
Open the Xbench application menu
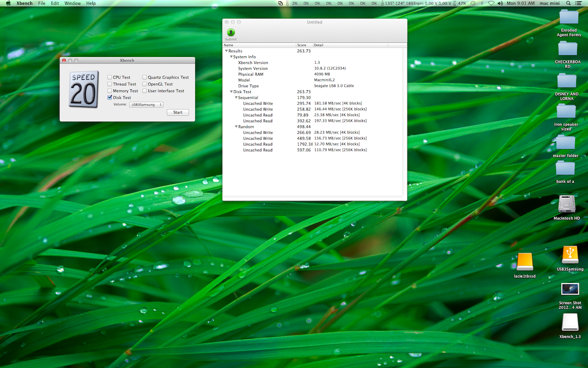(24, 3)
